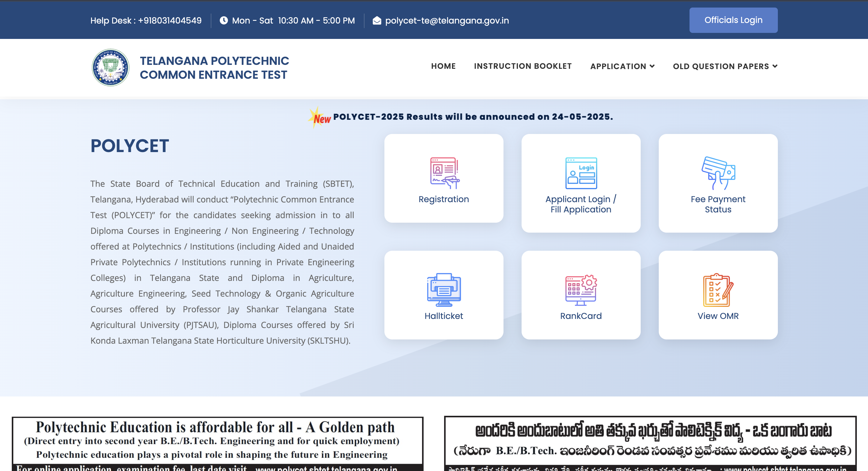Click the Registration form icon
The height and width of the screenshot is (471, 868).
click(x=444, y=173)
